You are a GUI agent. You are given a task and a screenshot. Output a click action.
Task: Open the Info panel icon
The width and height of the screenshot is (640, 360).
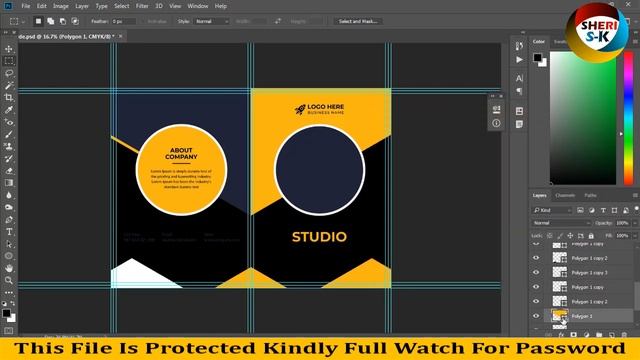tap(496, 123)
